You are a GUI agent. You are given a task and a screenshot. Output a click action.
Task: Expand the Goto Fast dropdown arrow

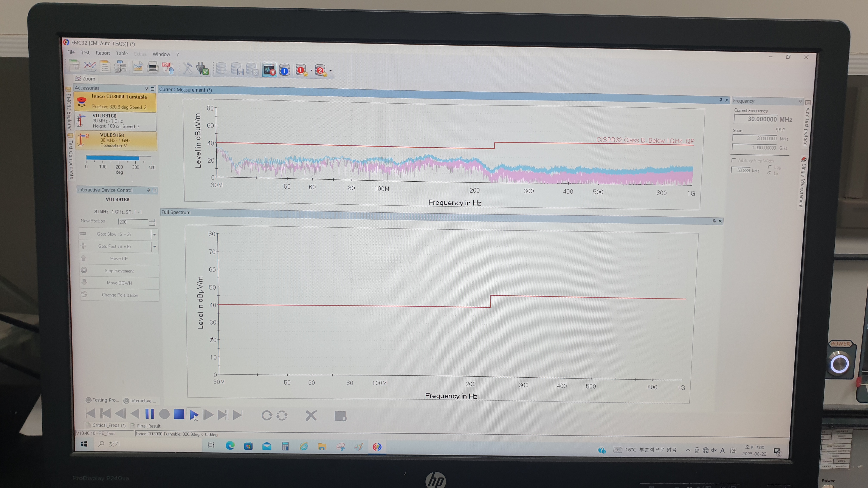coord(154,247)
